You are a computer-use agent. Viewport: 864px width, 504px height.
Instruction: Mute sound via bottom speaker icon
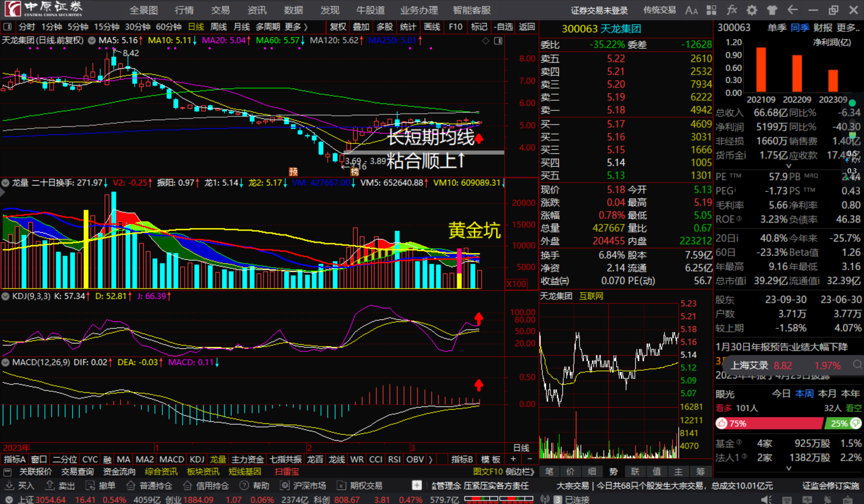point(766,499)
